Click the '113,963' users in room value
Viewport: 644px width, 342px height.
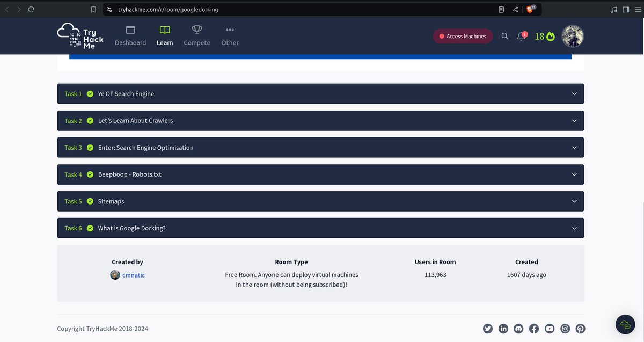pos(435,275)
